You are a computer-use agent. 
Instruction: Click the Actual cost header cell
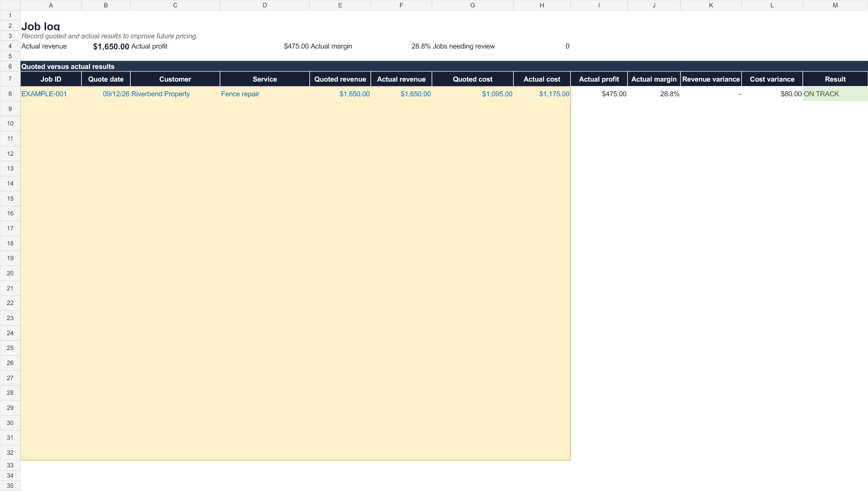(542, 79)
